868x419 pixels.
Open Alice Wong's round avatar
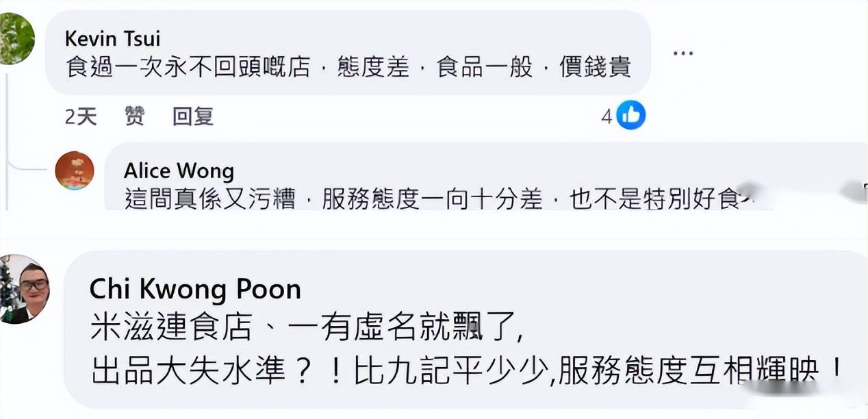(74, 170)
